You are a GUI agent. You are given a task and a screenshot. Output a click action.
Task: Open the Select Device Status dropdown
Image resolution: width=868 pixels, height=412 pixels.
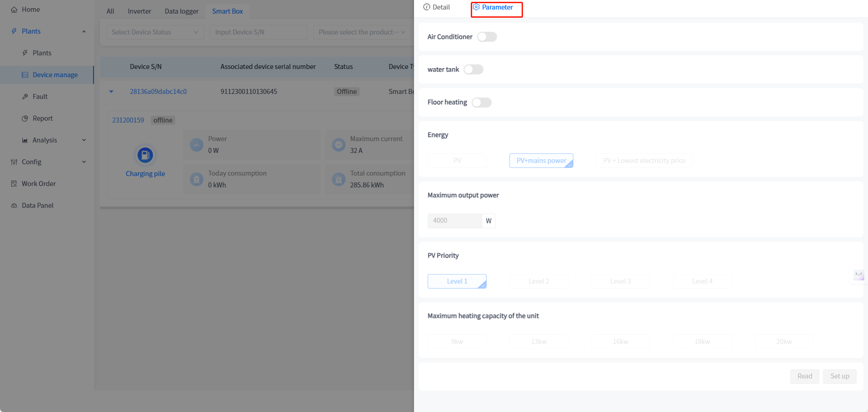click(x=155, y=32)
